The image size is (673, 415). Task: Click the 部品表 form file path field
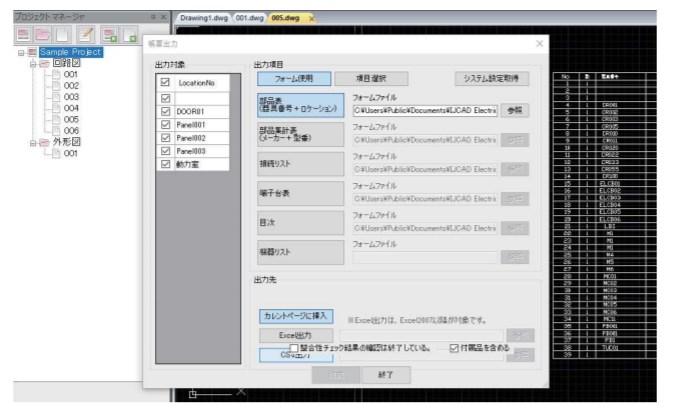[425, 111]
